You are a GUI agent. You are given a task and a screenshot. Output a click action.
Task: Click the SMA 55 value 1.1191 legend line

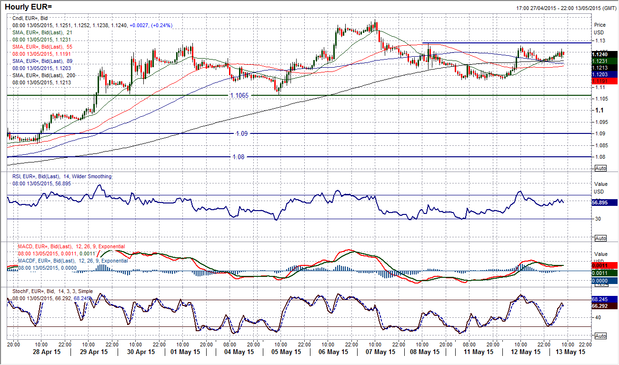click(41, 54)
